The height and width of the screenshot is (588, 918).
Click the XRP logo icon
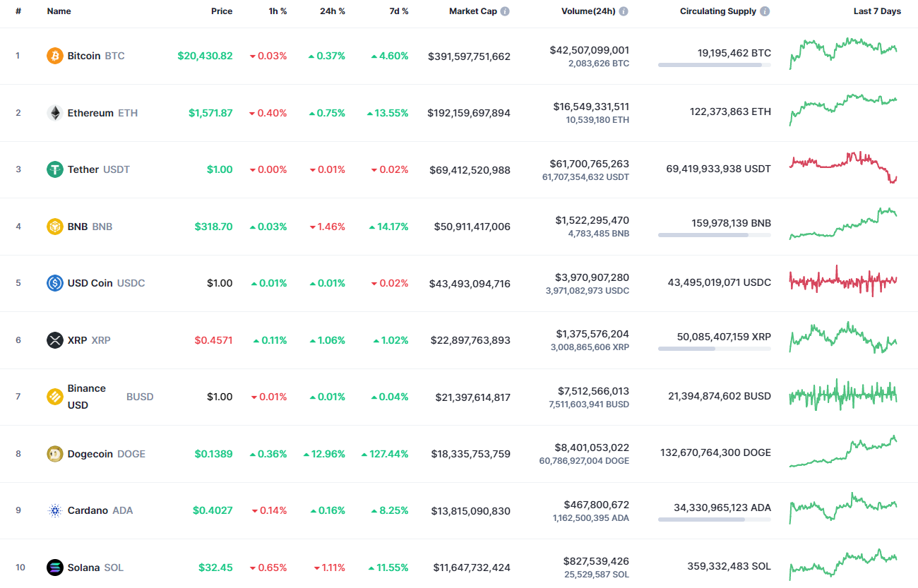pyautogui.click(x=54, y=340)
